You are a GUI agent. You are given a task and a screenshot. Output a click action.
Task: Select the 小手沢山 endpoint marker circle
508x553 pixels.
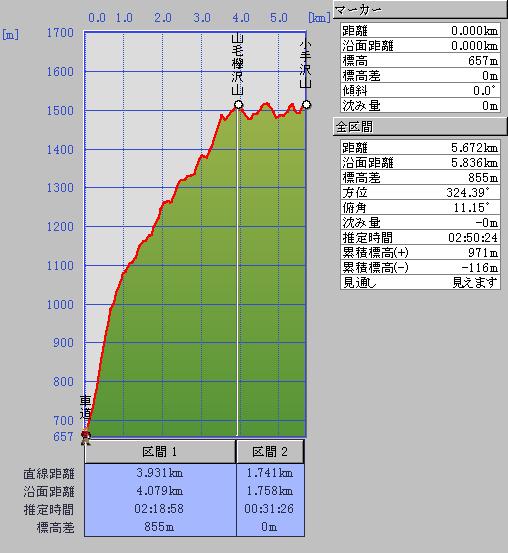(307, 104)
